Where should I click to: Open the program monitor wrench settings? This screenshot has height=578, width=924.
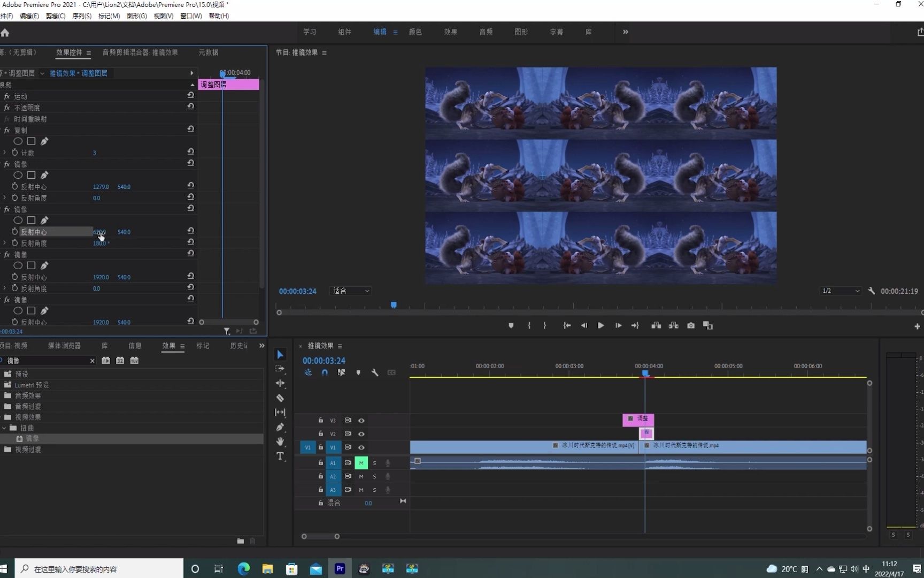(x=872, y=291)
